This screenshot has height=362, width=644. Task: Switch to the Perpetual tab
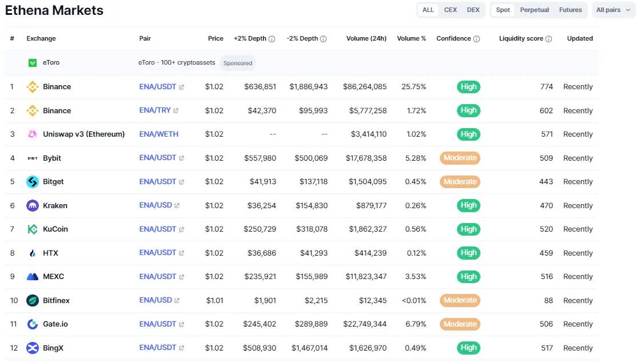coord(534,10)
